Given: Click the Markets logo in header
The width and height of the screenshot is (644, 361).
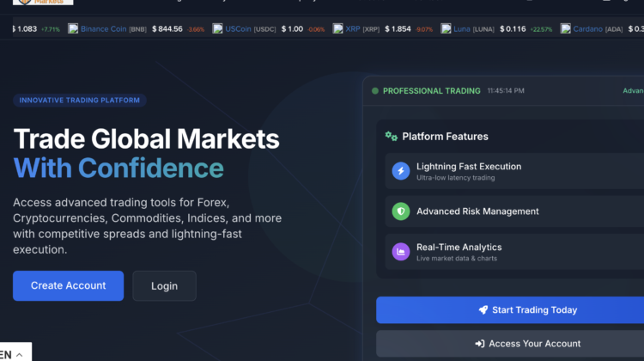Looking at the screenshot, I should coord(43,2).
